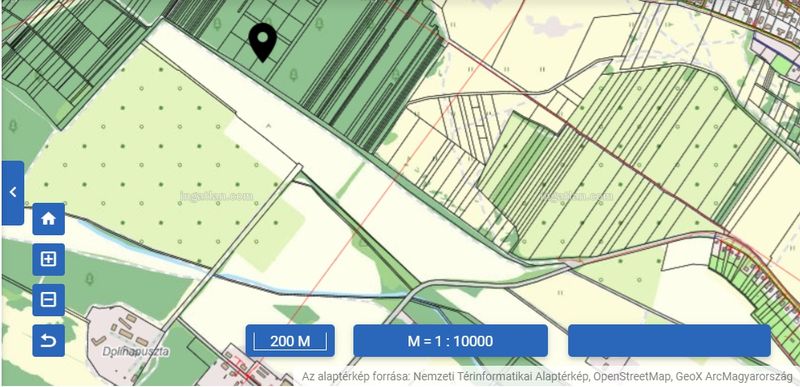Zoom in with the plus icon

tap(48, 259)
